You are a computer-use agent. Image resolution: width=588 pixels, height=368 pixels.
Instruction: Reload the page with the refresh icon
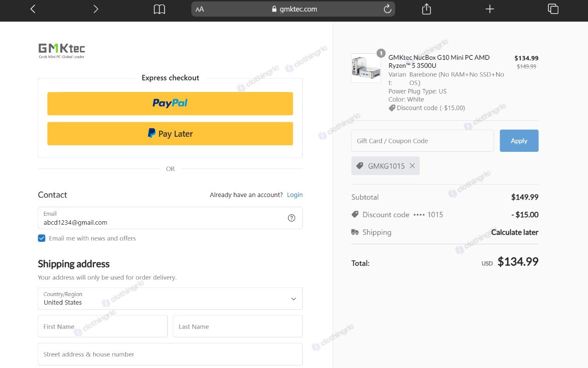pyautogui.click(x=387, y=9)
